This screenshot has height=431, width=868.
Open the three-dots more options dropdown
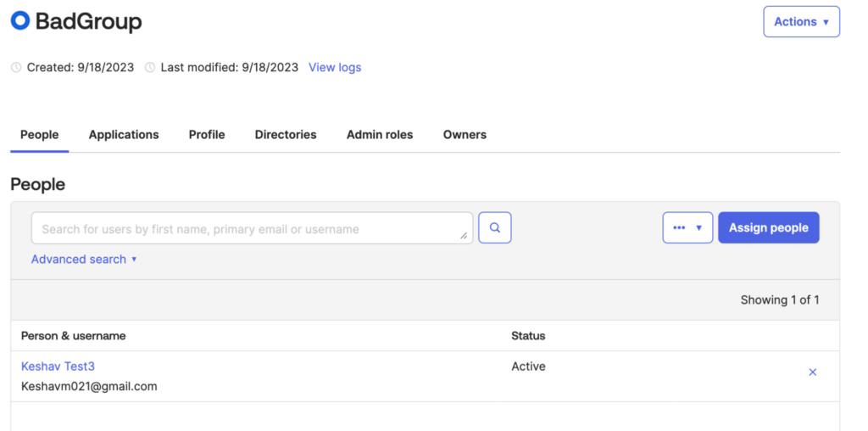click(687, 227)
